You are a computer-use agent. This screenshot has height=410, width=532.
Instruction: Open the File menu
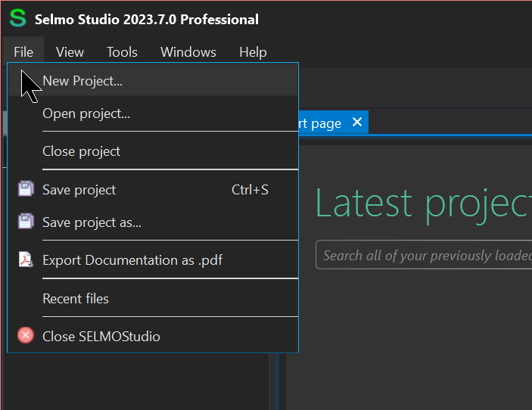point(23,52)
